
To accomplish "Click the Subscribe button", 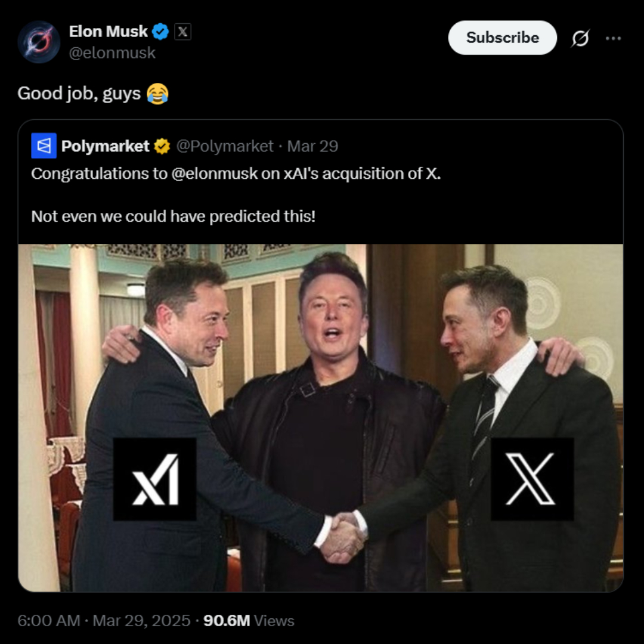I will coord(502,38).
